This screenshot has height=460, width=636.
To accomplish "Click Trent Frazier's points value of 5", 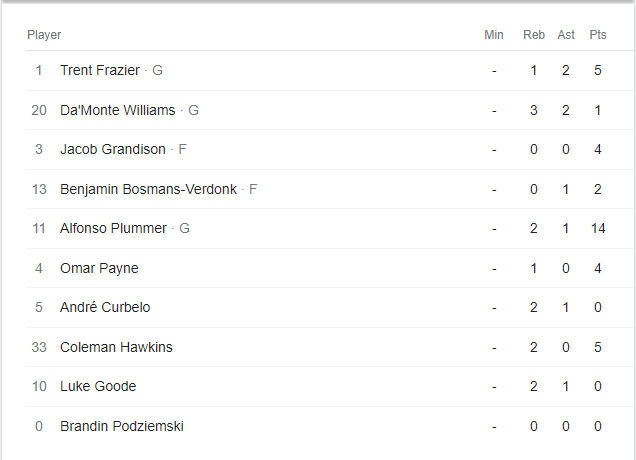I will pyautogui.click(x=598, y=70).
